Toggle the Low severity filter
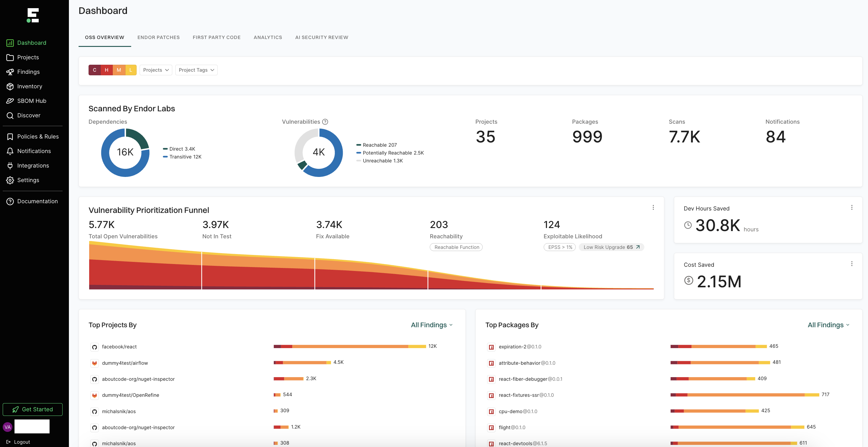Screen dimensions: 868x447 (130, 70)
